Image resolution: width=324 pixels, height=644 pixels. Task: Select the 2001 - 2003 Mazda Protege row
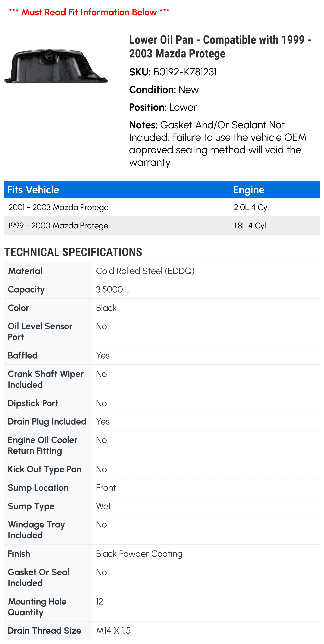pyautogui.click(x=162, y=207)
